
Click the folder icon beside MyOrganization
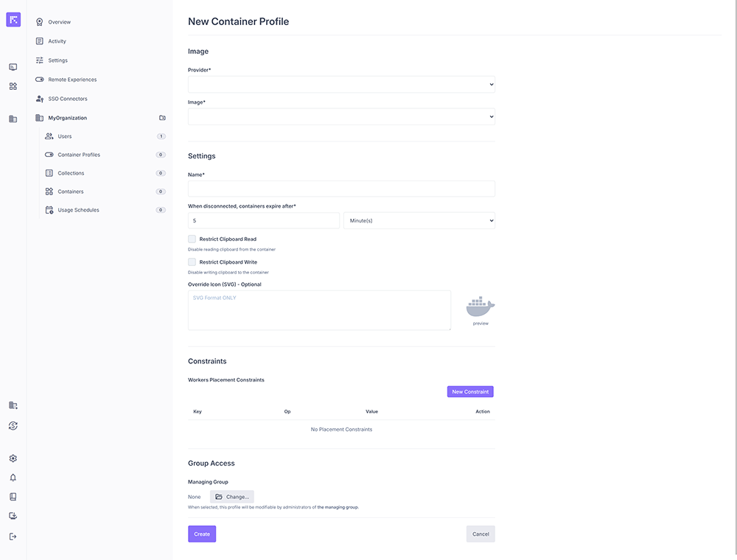[162, 118]
